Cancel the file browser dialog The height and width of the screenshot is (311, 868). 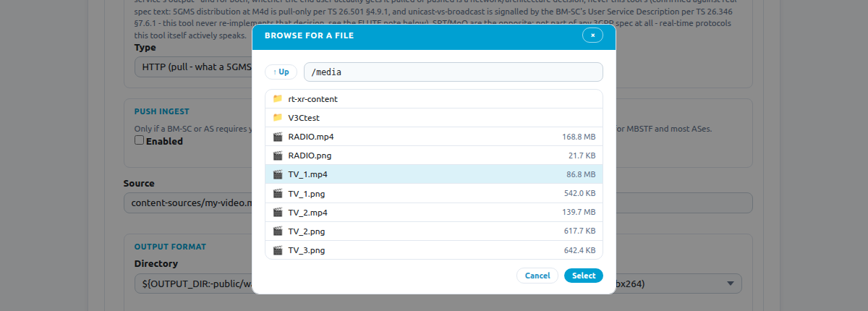tap(537, 276)
